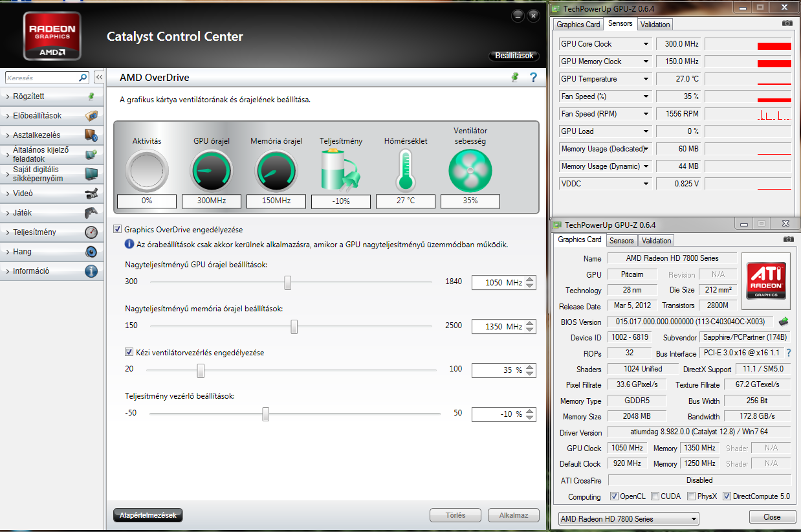The height and width of the screenshot is (532, 801).
Task: Open the Teljesítmény sidebar menu
Action: tap(52, 232)
